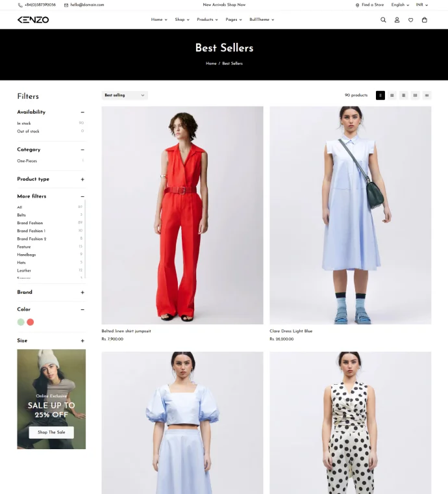This screenshot has width=448, height=494.
Task: Click the hello@domain.com email link
Action: click(x=87, y=5)
